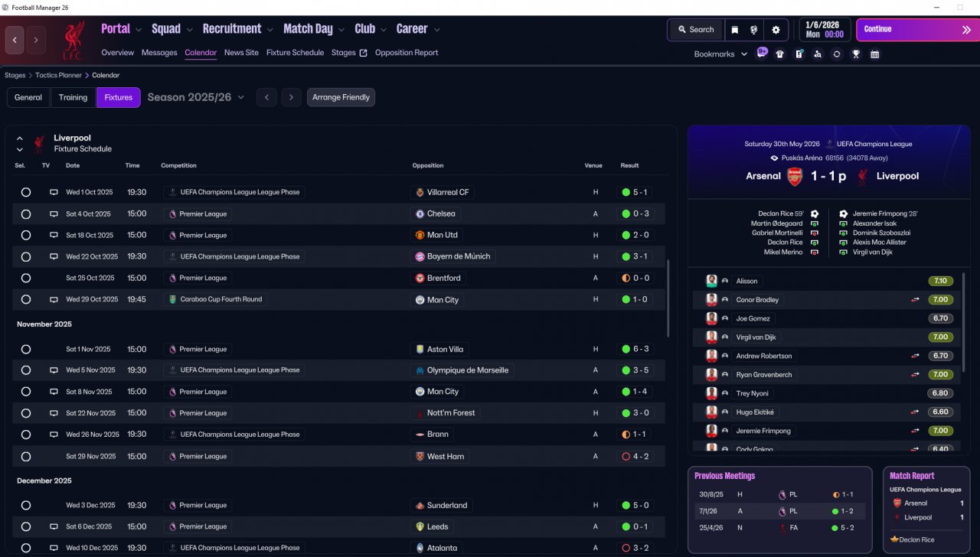Collapse the Liverpool Fixture Schedule up chevron

pyautogui.click(x=20, y=138)
